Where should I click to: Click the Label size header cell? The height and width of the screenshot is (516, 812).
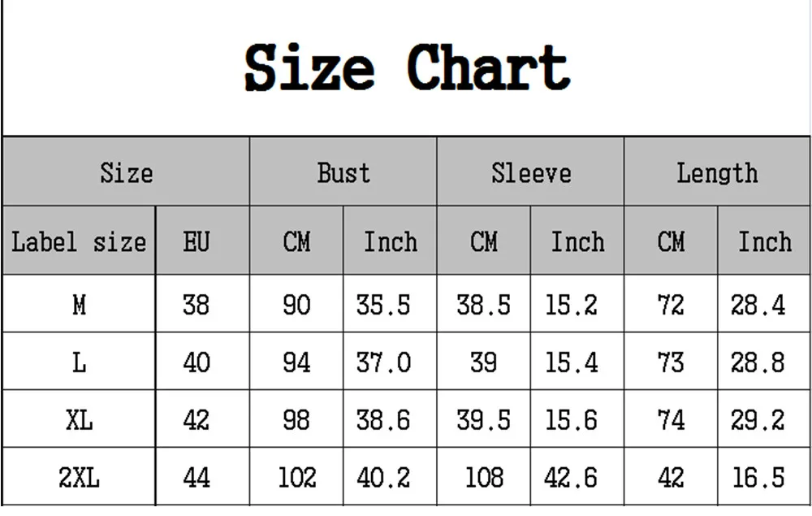[x=80, y=241]
